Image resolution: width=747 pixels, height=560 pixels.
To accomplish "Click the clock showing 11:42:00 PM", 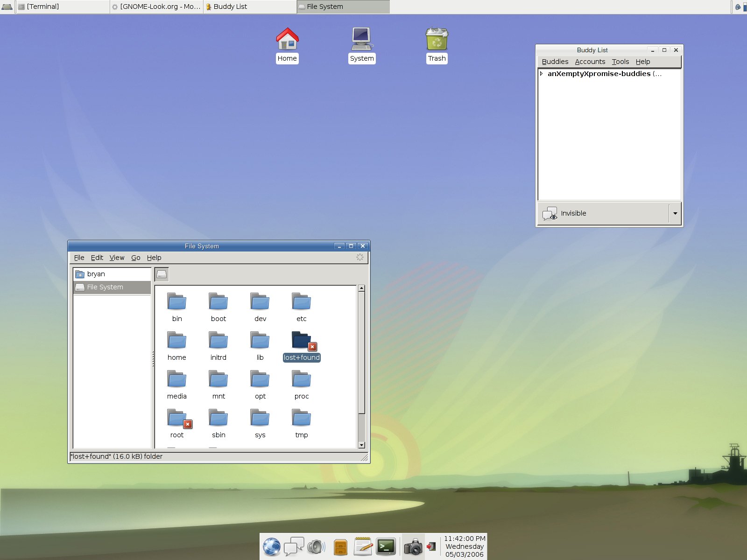I will [x=465, y=546].
